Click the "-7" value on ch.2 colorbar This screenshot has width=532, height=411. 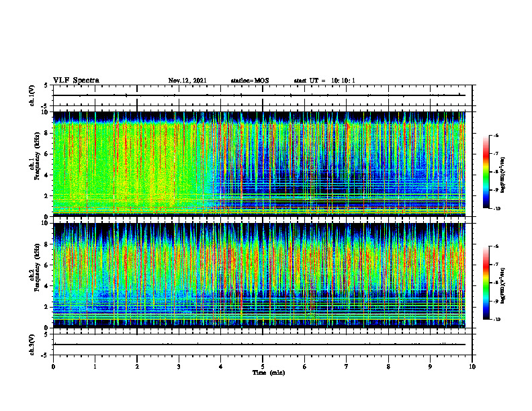pos(495,265)
